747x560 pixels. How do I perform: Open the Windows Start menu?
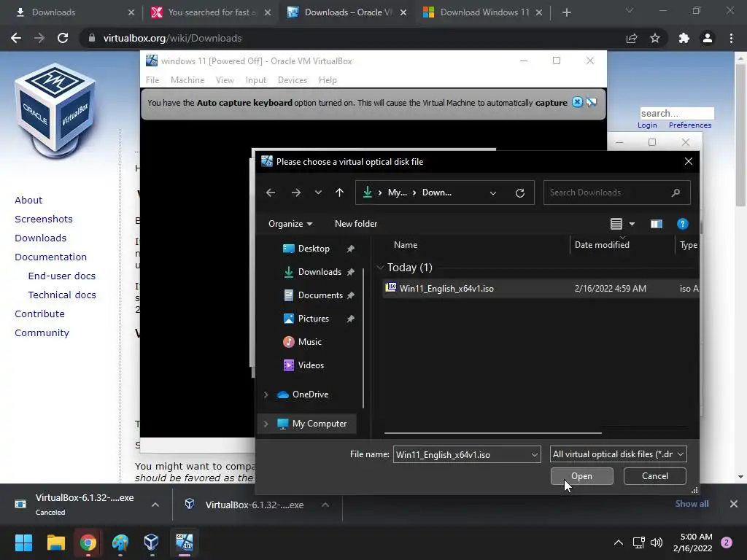pos(23,542)
